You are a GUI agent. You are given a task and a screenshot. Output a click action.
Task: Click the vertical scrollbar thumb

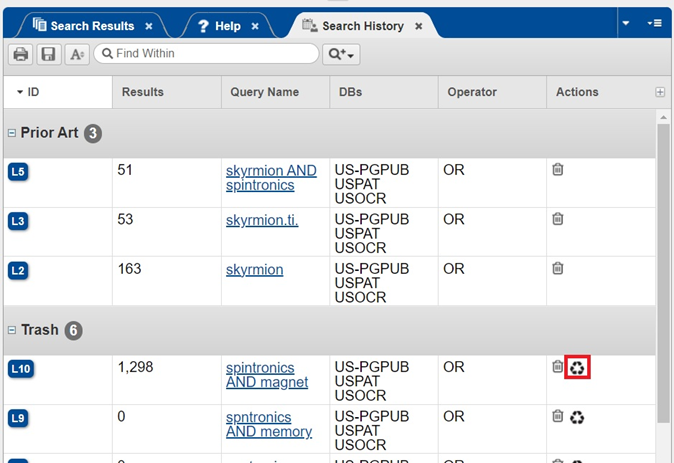(663, 273)
